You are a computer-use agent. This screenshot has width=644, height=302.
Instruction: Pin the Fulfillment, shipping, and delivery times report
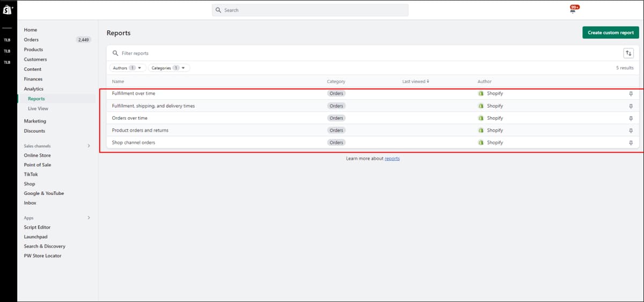(631, 106)
